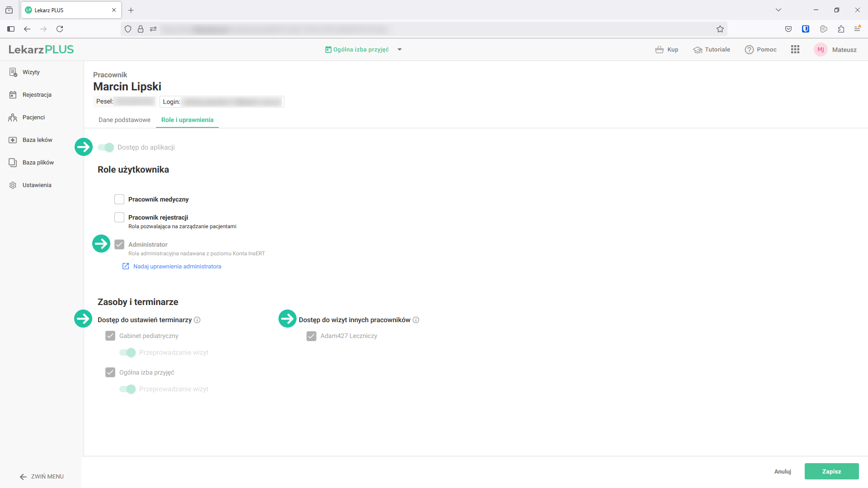Image resolution: width=868 pixels, height=488 pixels.
Task: Select the Role i uprawnienia tab
Action: 187,120
